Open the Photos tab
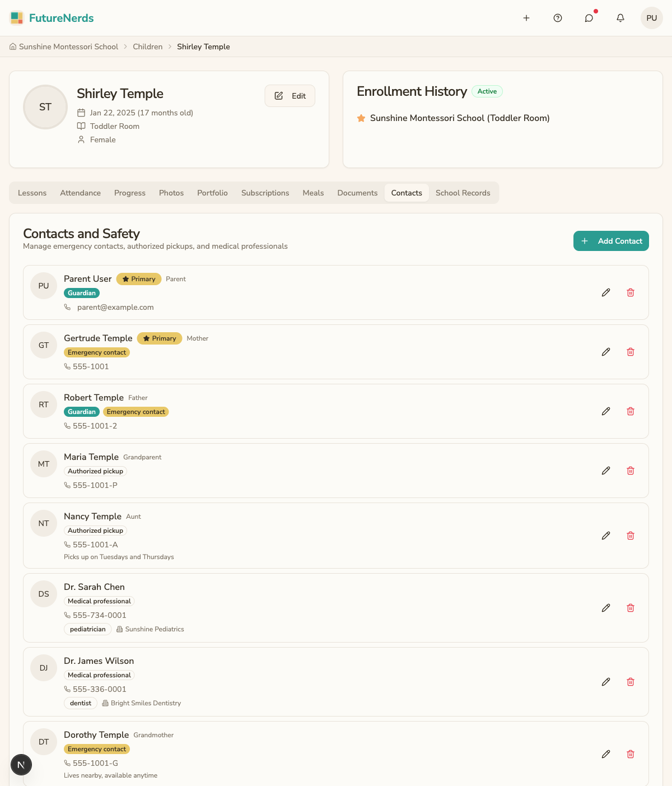Viewport: 672px width, 786px height. (x=171, y=193)
